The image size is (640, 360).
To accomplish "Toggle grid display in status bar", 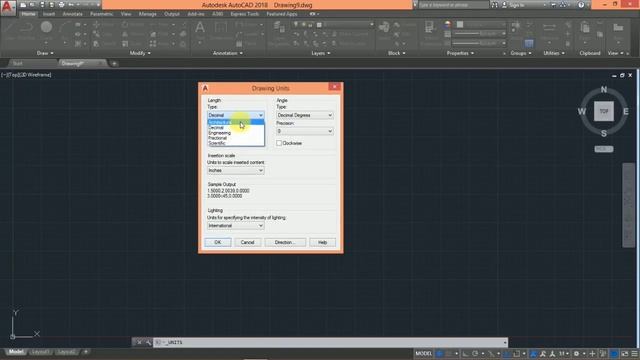I will point(440,353).
